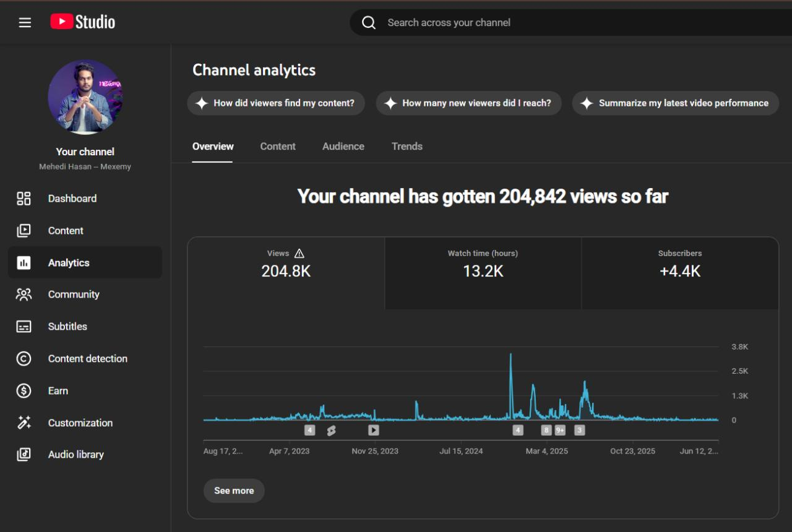Viewport: 792px width, 532px height.
Task: Click the '3.8K' y-axis label
Action: click(x=740, y=347)
